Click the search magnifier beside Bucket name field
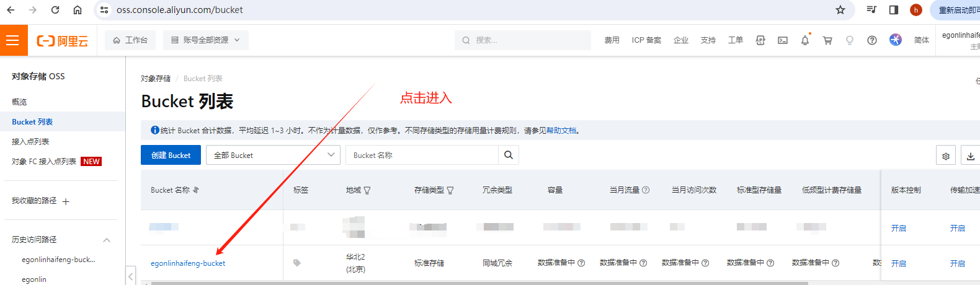 click(x=509, y=155)
